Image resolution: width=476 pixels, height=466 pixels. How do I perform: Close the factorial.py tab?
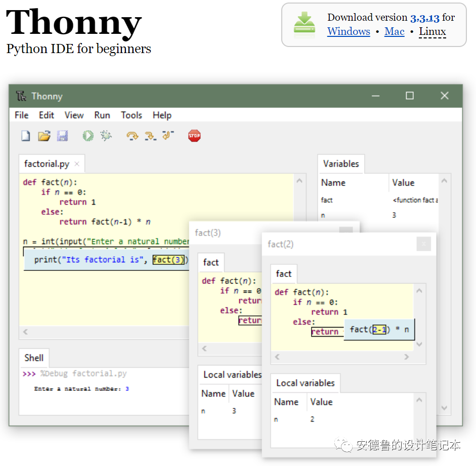(77, 164)
